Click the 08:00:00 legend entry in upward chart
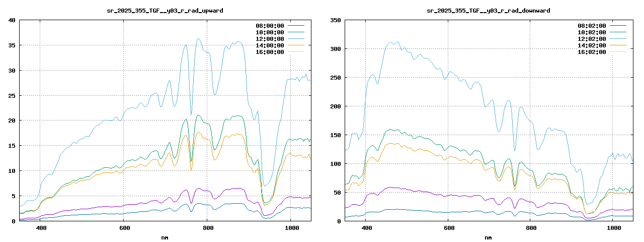The width and height of the screenshot is (644, 242). (x=270, y=26)
